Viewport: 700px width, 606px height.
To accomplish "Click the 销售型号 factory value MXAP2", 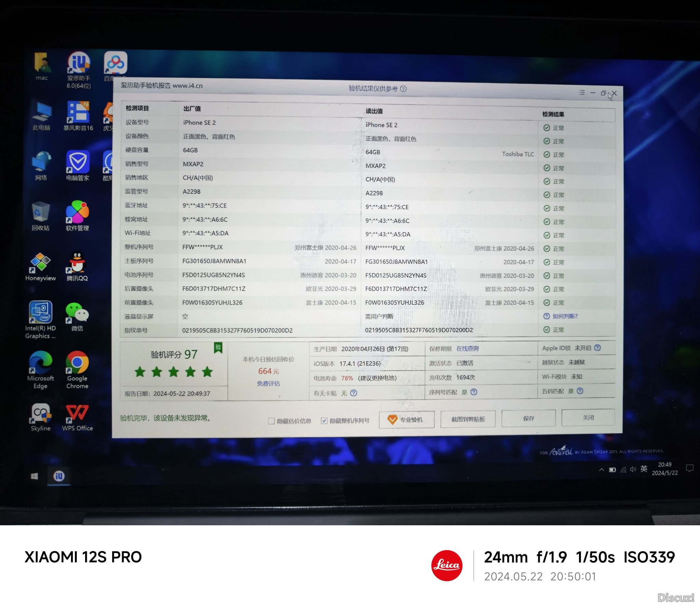I will click(193, 164).
